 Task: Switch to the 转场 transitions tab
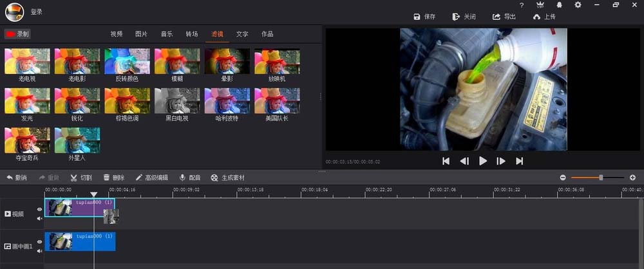[192, 34]
